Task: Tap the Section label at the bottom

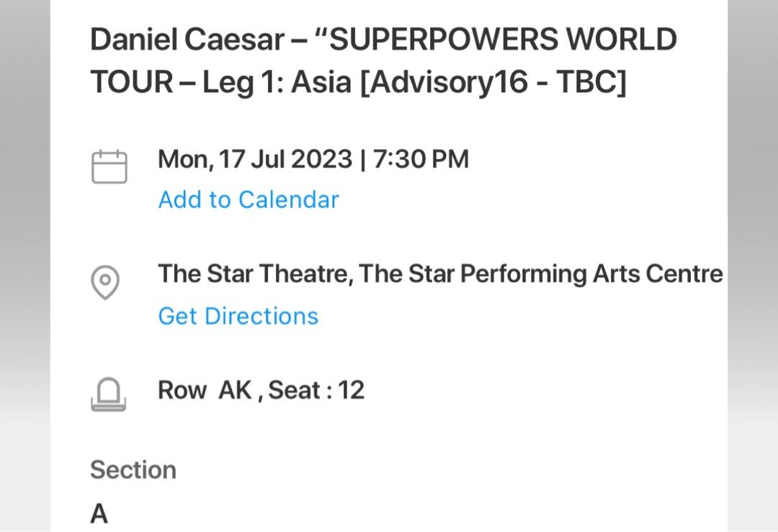Action: [133, 469]
